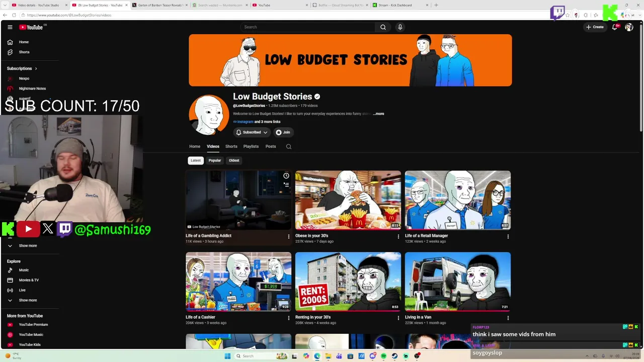Click the Low Budget Stories channel avatar

[209, 115]
